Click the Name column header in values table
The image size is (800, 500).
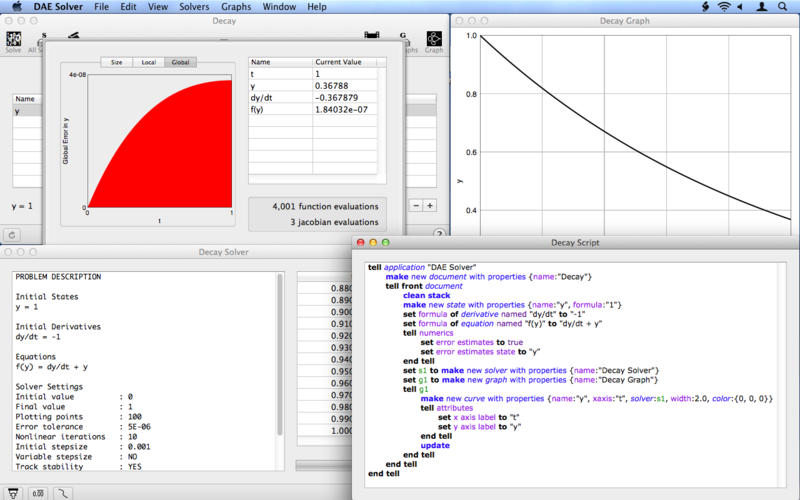click(281, 62)
